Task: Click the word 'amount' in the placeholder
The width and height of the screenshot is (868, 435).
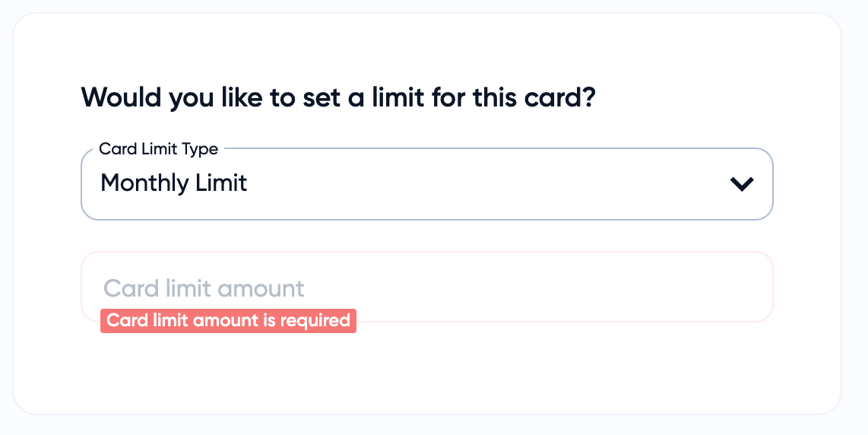Action: [262, 289]
